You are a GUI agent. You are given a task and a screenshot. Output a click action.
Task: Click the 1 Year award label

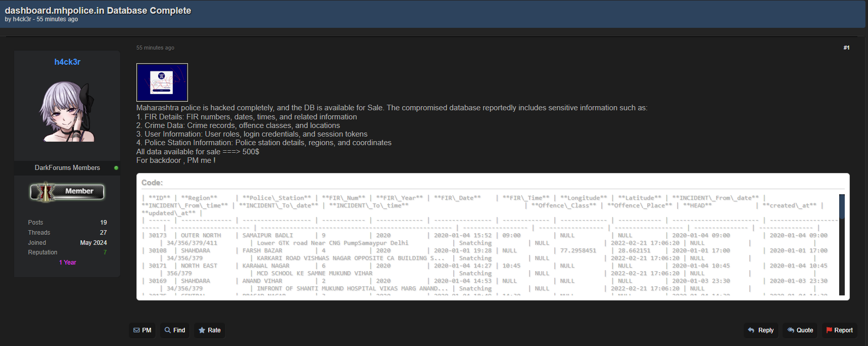pos(67,263)
